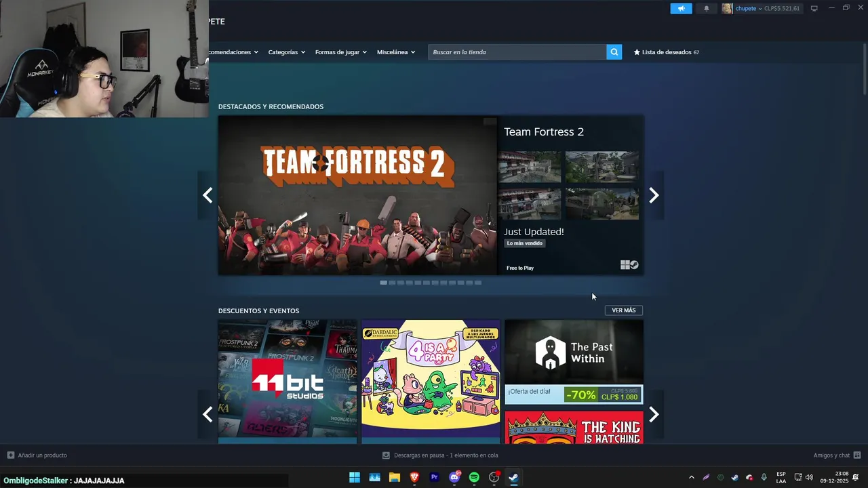Expand the Formas de jugar dropdown
Screen dimensions: 868x488
(340, 52)
